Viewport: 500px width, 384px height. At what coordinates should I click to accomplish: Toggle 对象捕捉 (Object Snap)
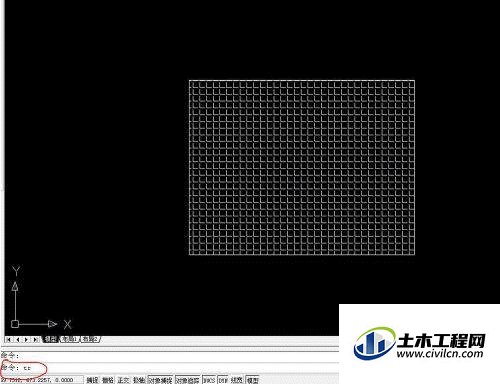(x=160, y=380)
